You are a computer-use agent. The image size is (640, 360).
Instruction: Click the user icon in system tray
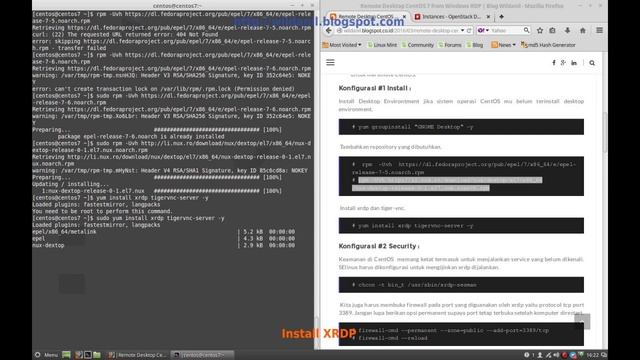tap(540, 355)
